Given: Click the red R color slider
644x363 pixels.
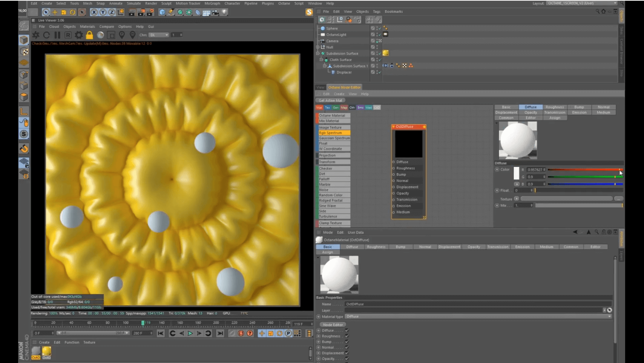Looking at the screenshot, I should click(x=584, y=170).
